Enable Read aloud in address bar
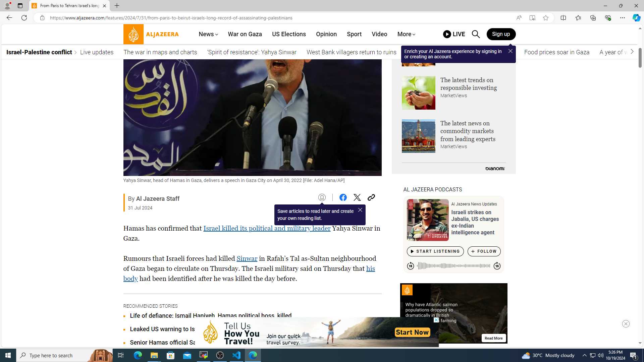Screen dimensions: 644x362 [x=519, y=18]
